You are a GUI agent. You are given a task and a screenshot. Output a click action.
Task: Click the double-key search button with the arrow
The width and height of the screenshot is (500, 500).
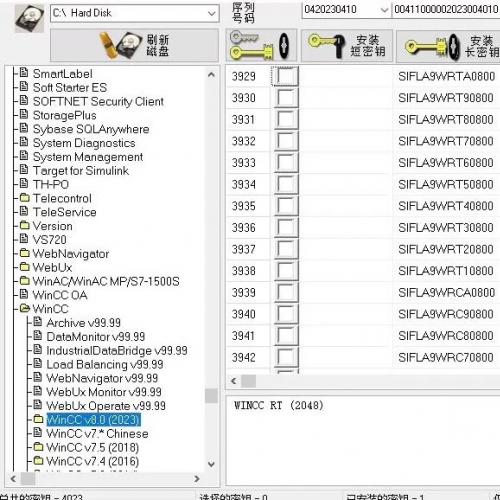(x=261, y=45)
